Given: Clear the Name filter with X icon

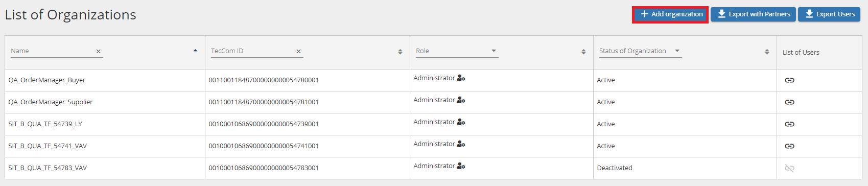Looking at the screenshot, I should (x=99, y=52).
